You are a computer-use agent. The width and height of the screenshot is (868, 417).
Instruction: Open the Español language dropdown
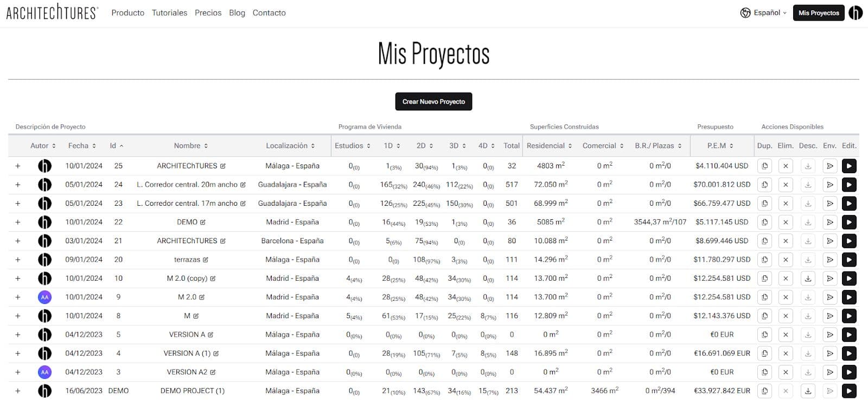pyautogui.click(x=763, y=12)
